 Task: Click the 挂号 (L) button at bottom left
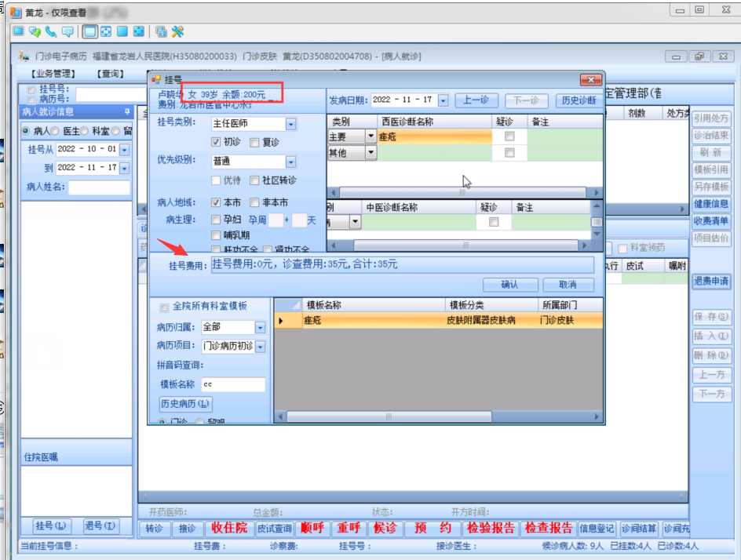coord(50,526)
